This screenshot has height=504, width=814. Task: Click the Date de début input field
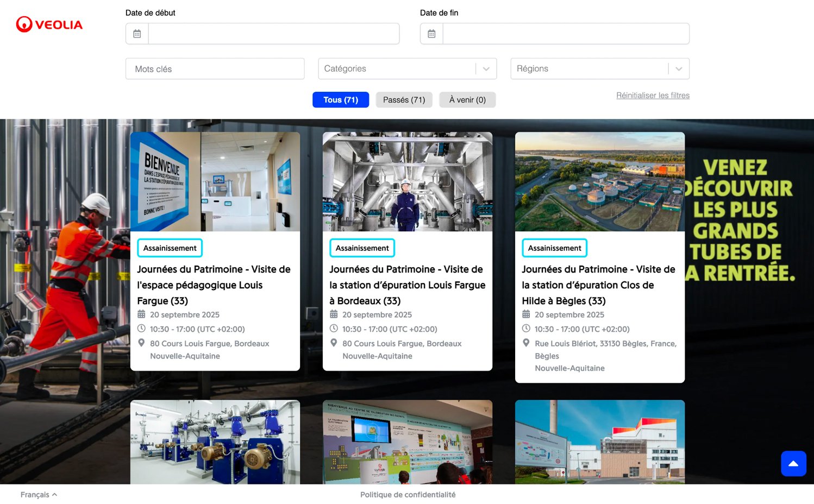click(273, 34)
